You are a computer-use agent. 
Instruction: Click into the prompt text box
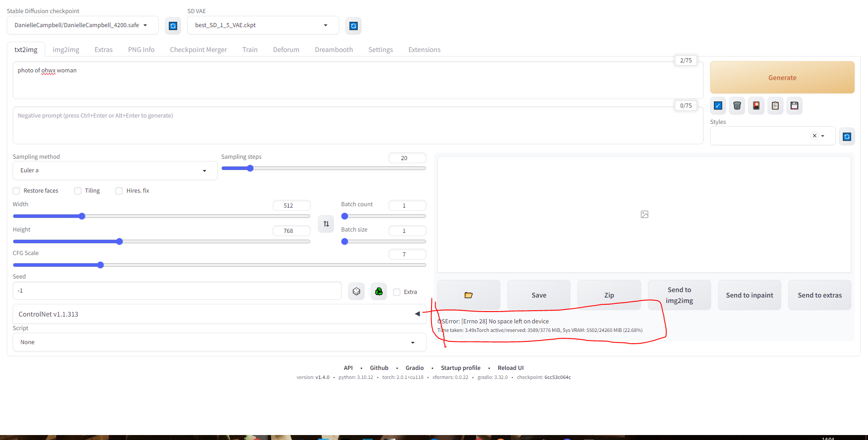click(358, 80)
